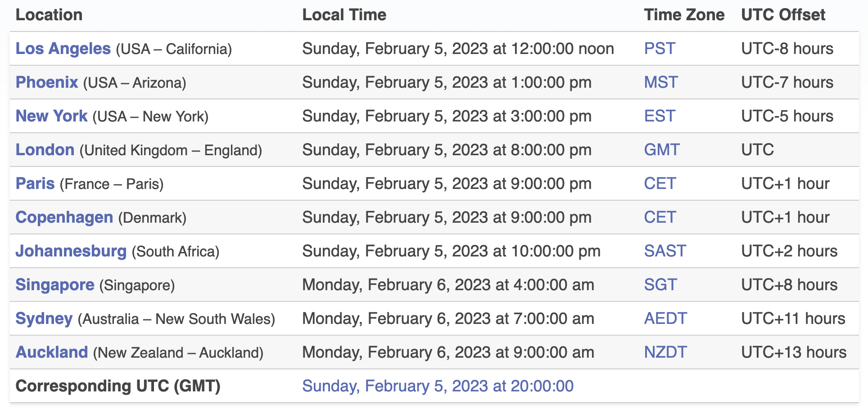Viewport: 868px width, 413px height.
Task: Open the SGT time zone link
Action: click(x=660, y=285)
